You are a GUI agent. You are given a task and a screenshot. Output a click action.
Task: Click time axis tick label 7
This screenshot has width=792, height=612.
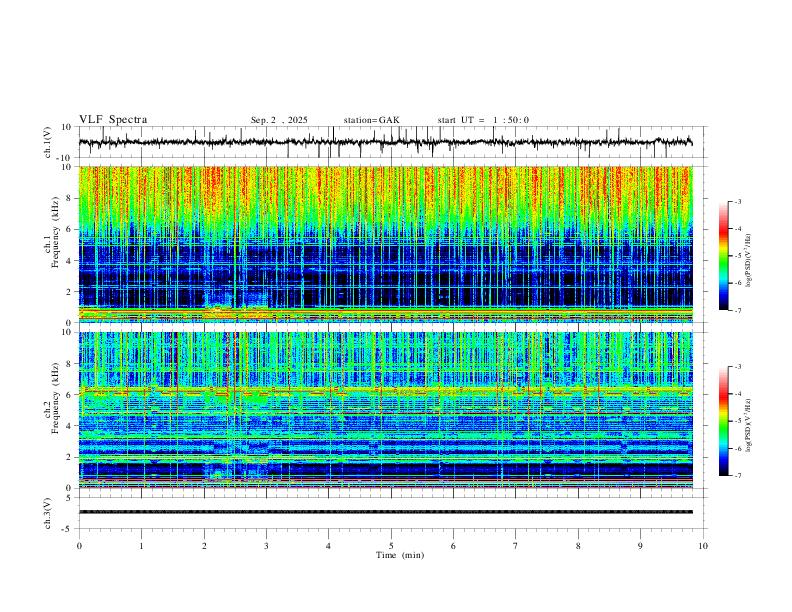pos(516,546)
